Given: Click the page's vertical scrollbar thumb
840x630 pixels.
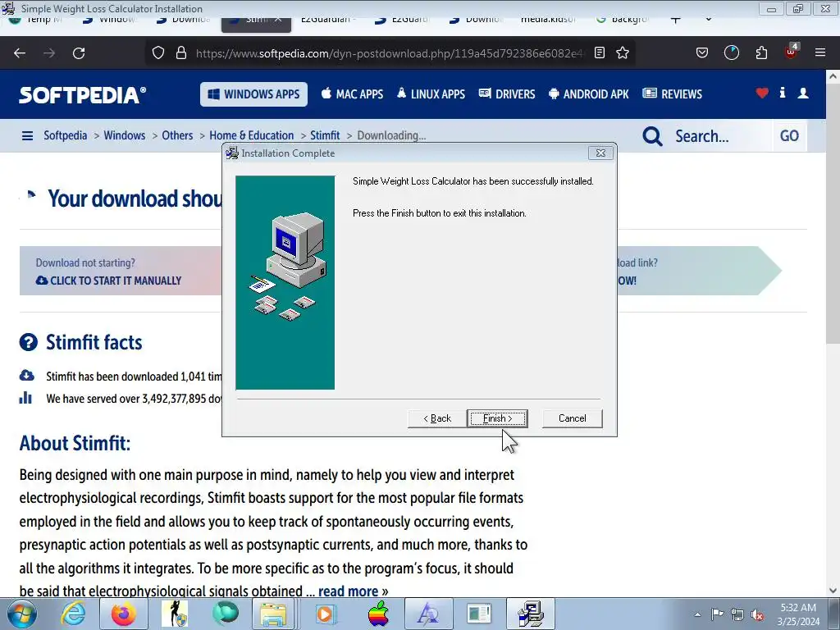Looking at the screenshot, I should click(x=833, y=213).
